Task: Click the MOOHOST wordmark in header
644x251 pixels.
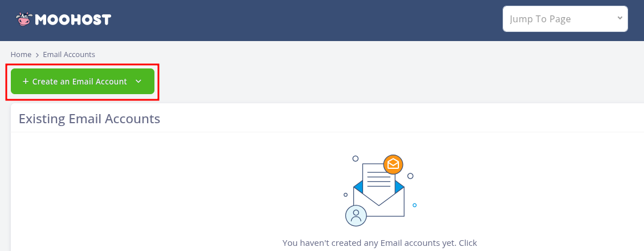Action: (73, 20)
